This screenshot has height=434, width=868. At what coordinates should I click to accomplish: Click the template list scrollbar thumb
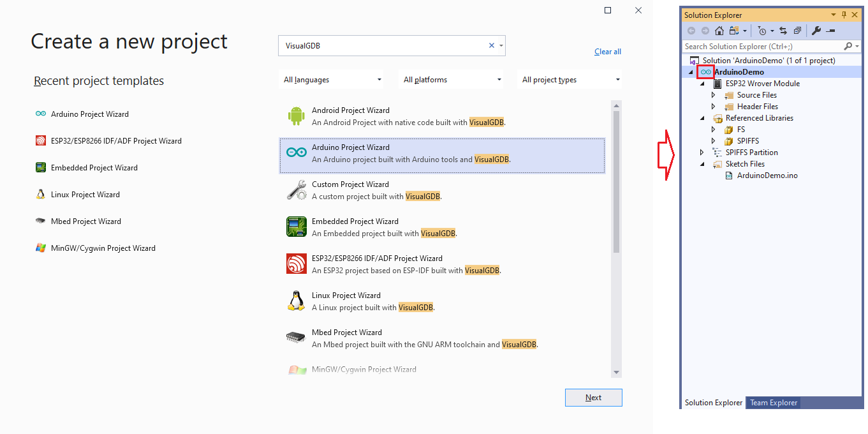tap(616, 182)
